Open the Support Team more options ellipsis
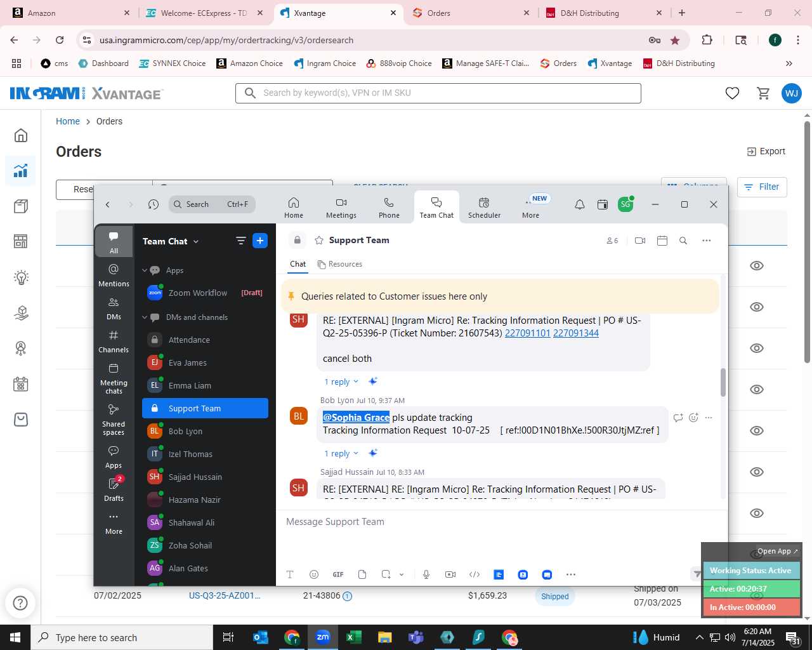 tap(707, 241)
